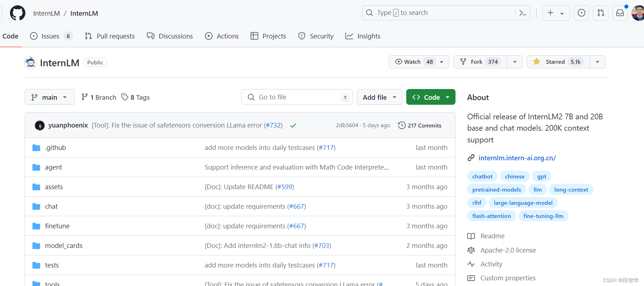Switch to the Code tab

tap(10, 36)
